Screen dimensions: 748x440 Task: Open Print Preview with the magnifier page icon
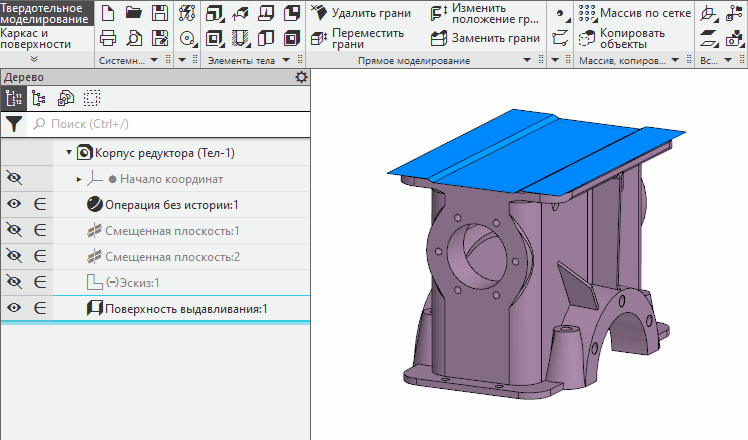(134, 39)
